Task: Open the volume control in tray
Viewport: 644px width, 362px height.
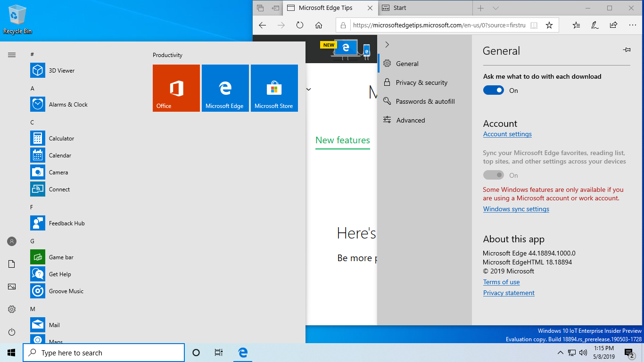Action: 583,353
